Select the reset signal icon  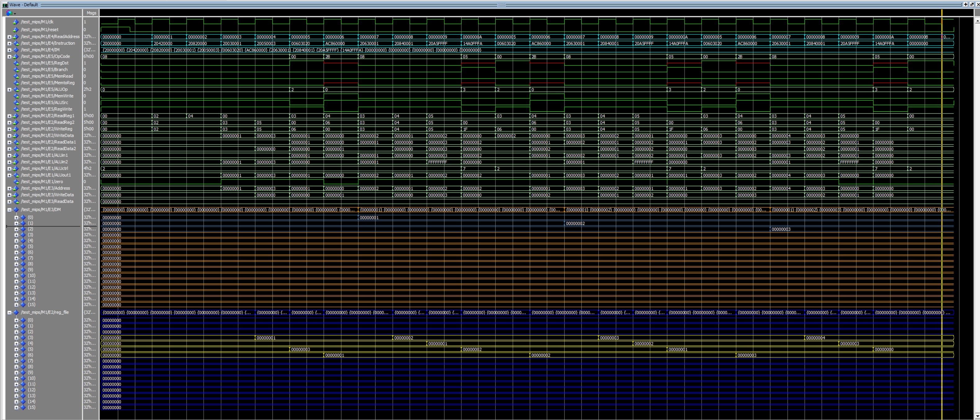point(16,30)
